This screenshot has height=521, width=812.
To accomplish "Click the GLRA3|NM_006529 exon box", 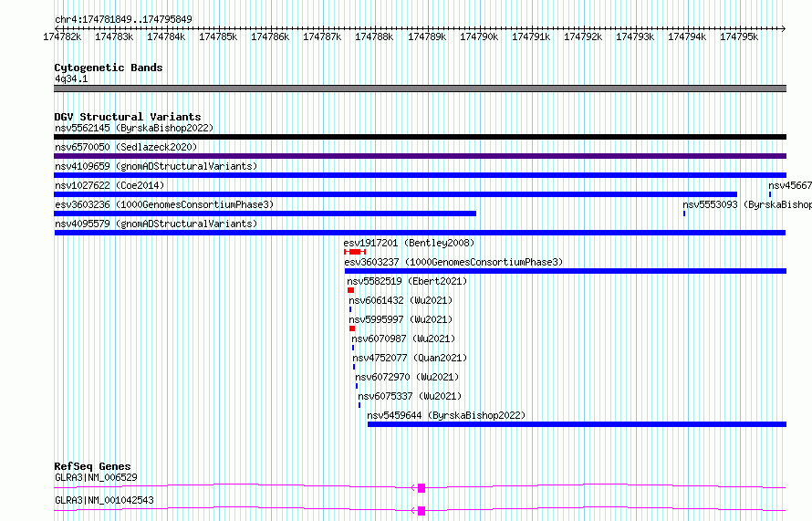I will (422, 488).
